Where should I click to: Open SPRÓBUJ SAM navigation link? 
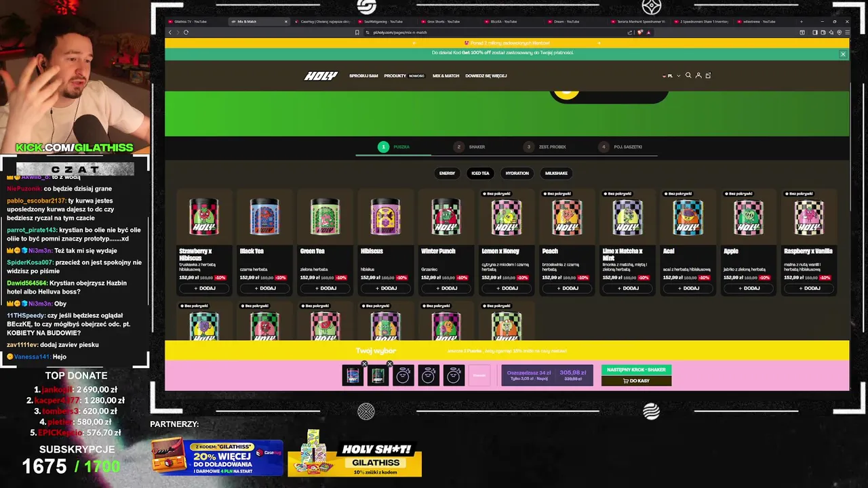coord(363,76)
